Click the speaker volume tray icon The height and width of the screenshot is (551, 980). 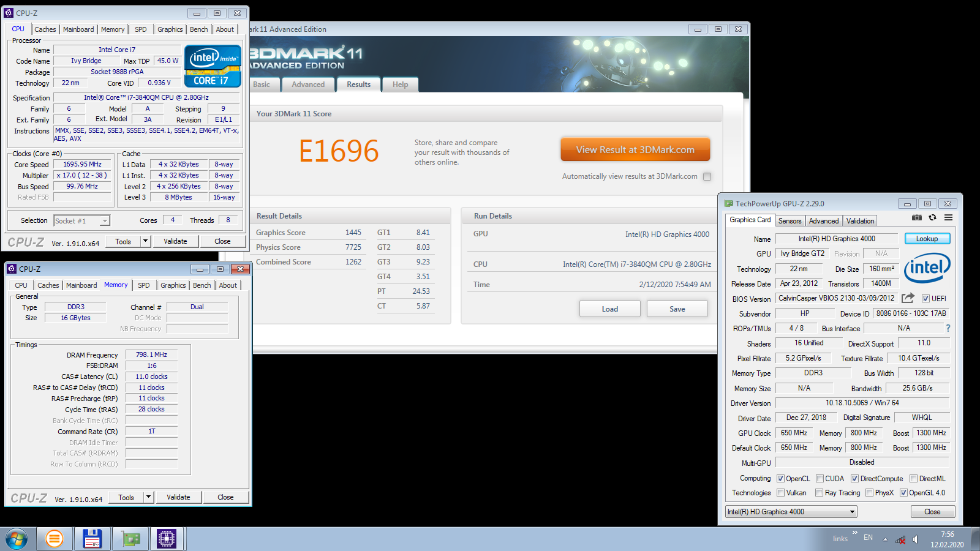(x=915, y=539)
